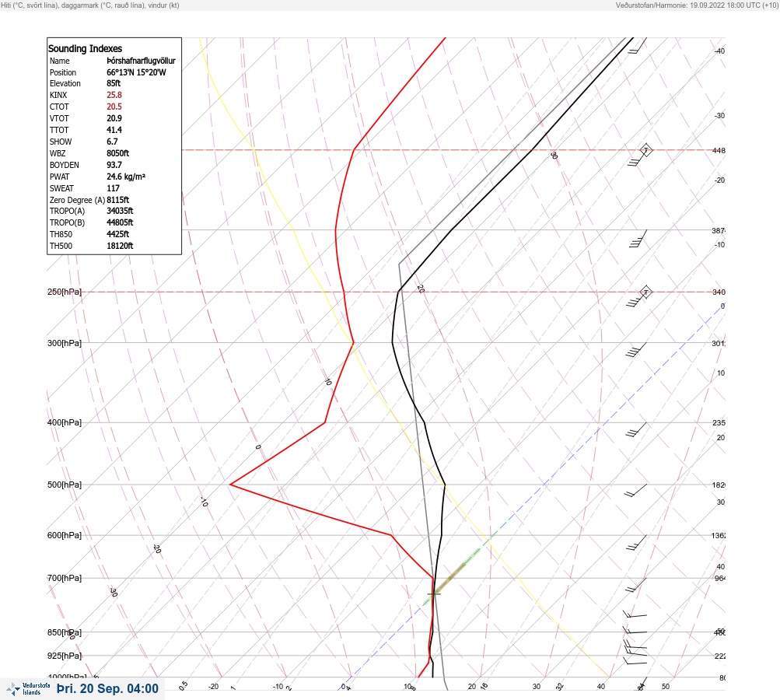The width and height of the screenshot is (780, 700).
Task: Select the wind barb at 500 hPa level
Action: (x=635, y=490)
